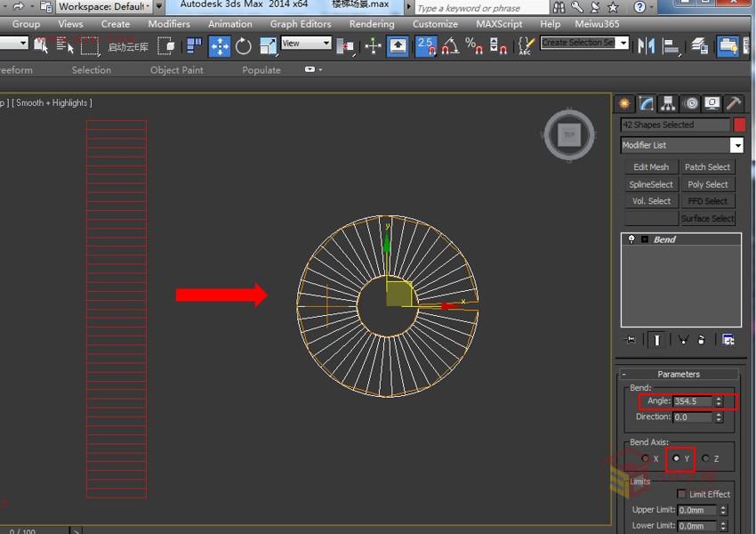756x534 pixels.
Task: Open the Utilities hammer panel tab
Action: coord(733,104)
